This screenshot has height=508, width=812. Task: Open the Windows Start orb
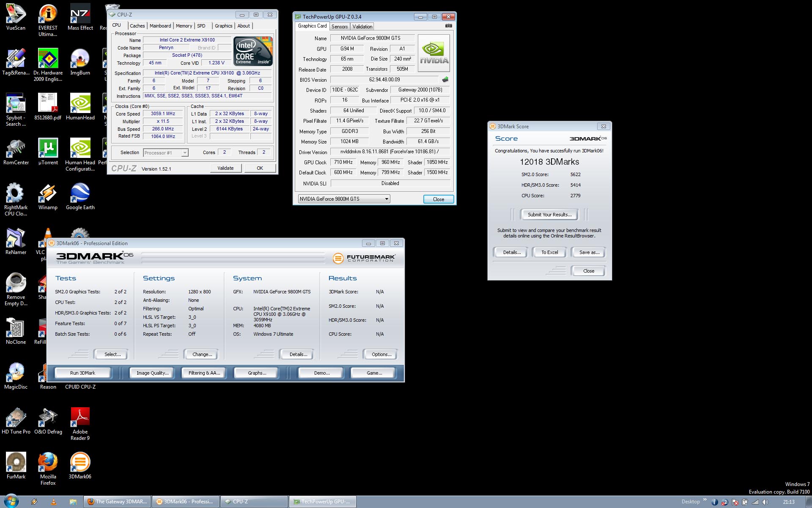[x=11, y=501]
